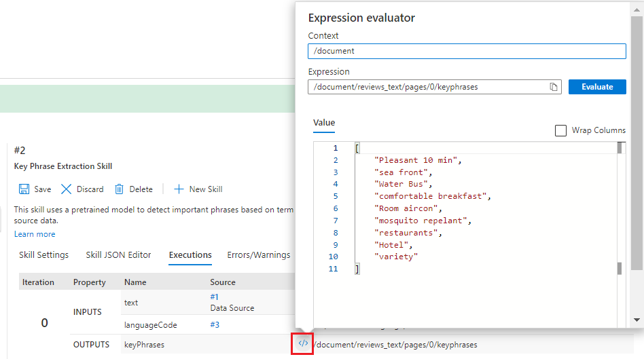Click the New Skill plus icon
The height and width of the screenshot is (359, 644).
point(179,189)
